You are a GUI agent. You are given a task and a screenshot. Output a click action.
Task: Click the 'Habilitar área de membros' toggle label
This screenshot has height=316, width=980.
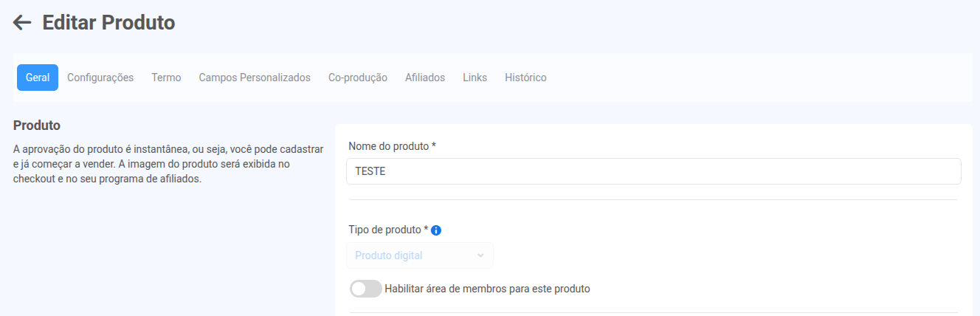(487, 289)
